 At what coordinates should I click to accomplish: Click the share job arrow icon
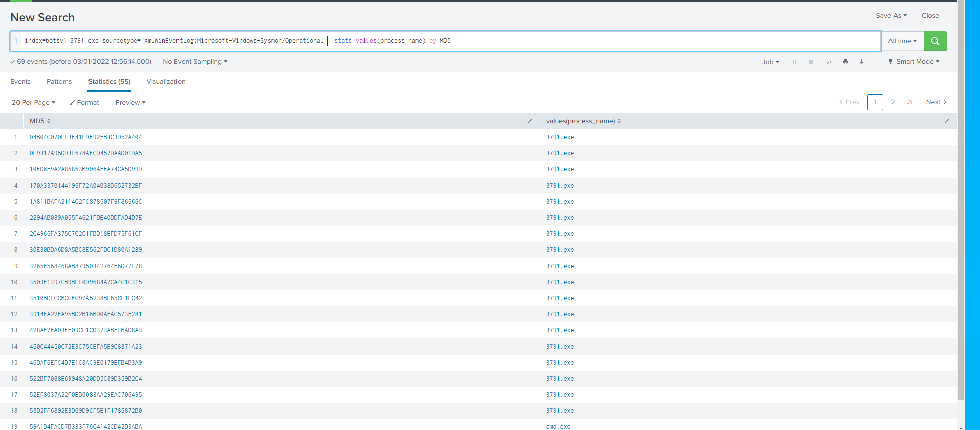click(829, 62)
